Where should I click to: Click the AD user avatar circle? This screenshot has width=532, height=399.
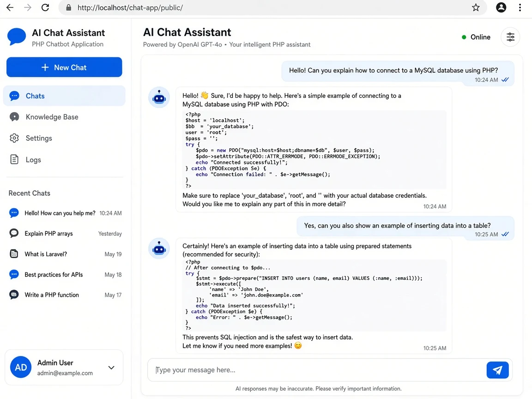(x=21, y=367)
